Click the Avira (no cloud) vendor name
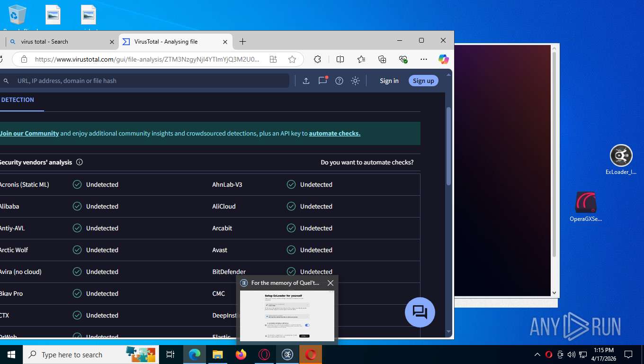Image resolution: width=644 pixels, height=364 pixels. pos(21,272)
